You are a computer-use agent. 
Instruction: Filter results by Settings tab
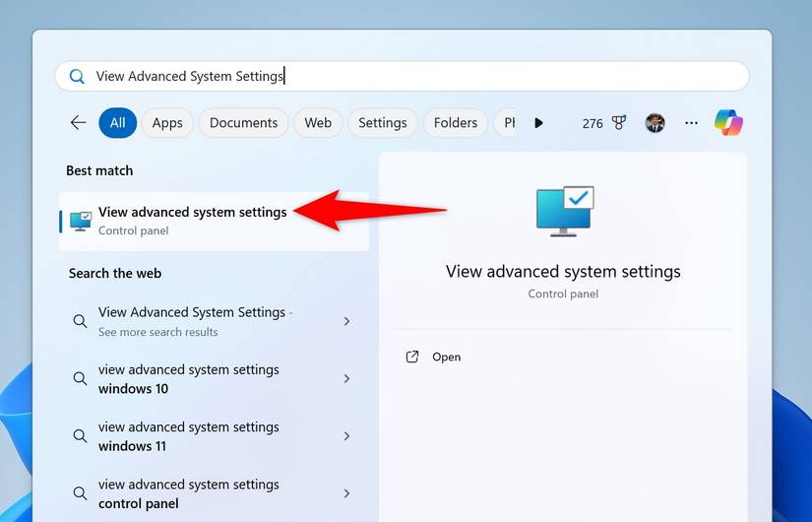(x=382, y=123)
